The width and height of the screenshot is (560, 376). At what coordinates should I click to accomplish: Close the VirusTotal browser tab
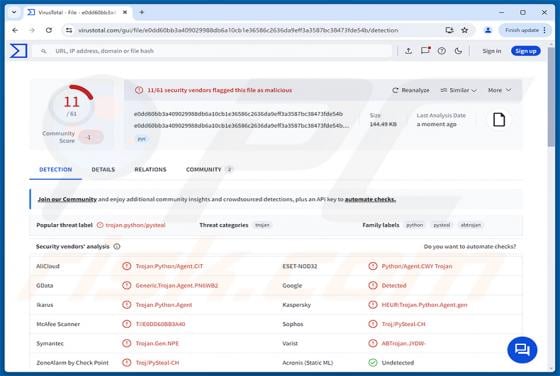coord(125,12)
